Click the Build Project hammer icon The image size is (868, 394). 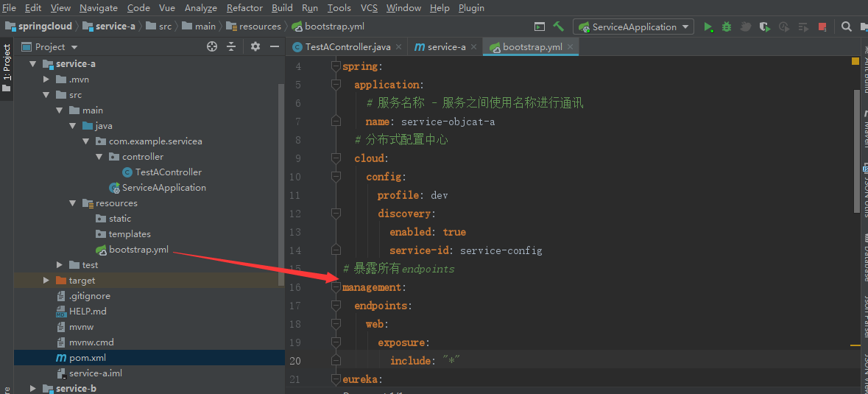pos(558,27)
